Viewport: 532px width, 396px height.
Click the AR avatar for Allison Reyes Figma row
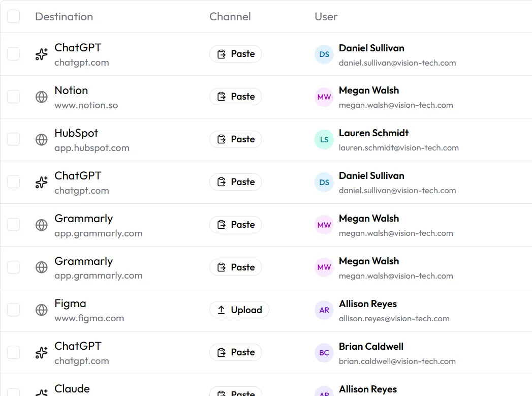[x=324, y=310]
